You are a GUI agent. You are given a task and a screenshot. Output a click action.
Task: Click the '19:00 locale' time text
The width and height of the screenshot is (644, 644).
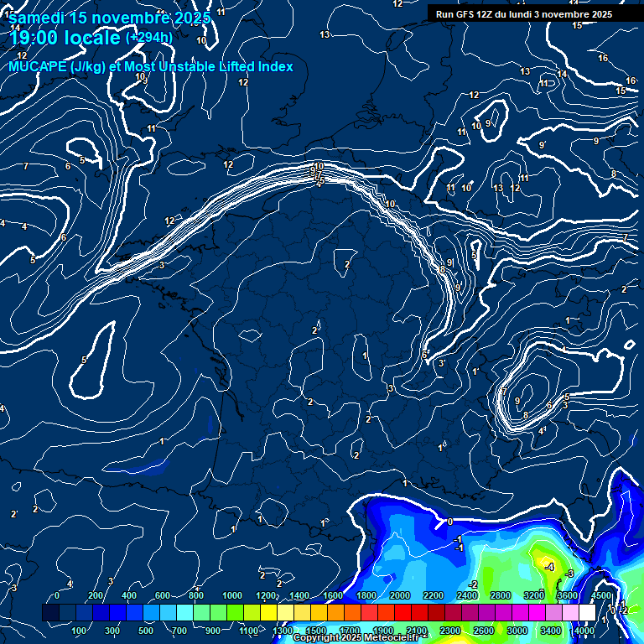pos(65,38)
